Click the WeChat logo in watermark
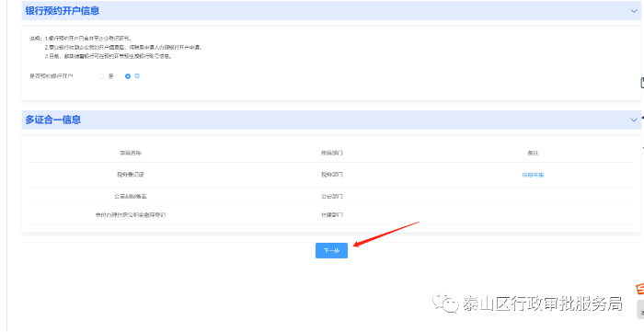This screenshot has height=332, width=644. point(445,303)
